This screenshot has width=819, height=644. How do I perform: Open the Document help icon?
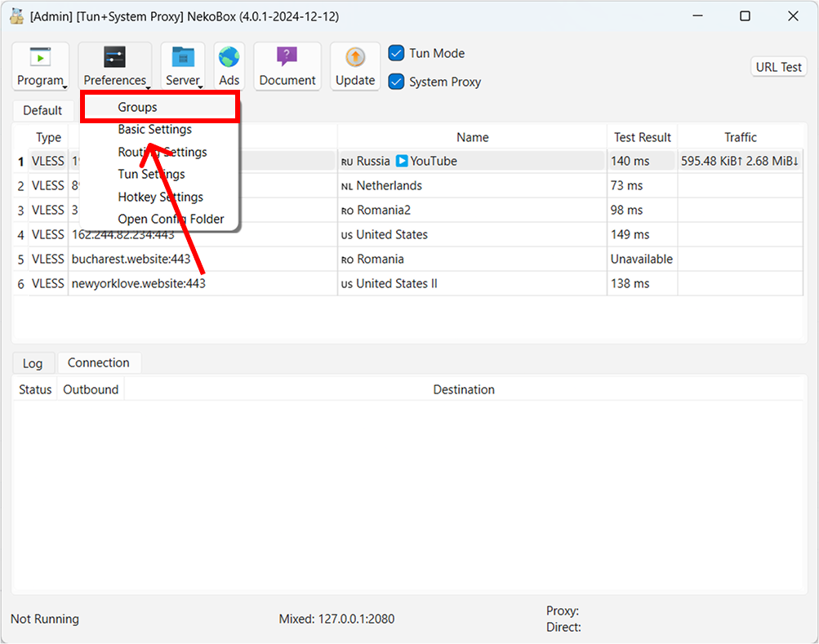click(287, 57)
